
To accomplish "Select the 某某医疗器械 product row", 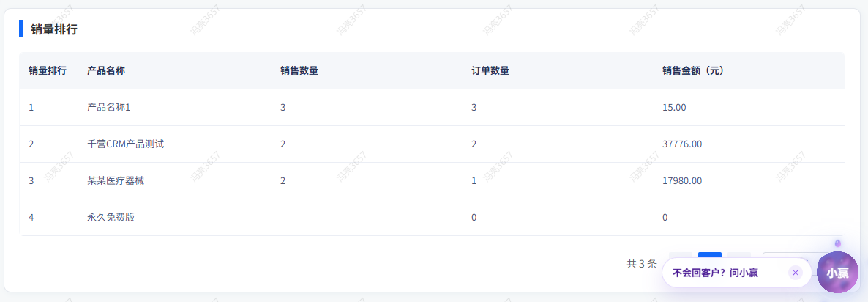I will click(116, 181).
